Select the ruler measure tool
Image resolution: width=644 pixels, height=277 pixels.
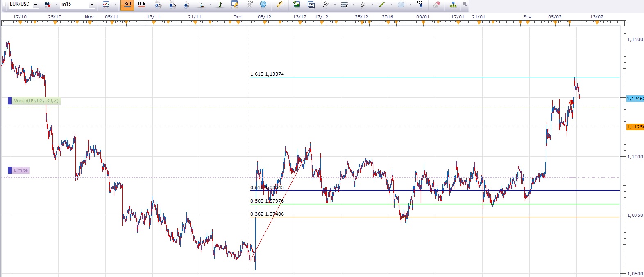279,4
